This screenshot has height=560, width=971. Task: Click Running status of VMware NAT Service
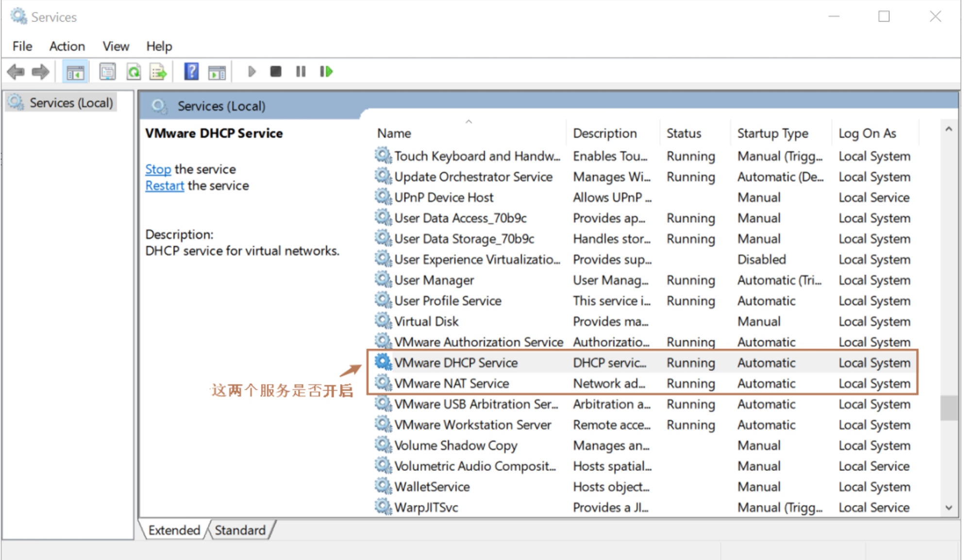tap(690, 383)
